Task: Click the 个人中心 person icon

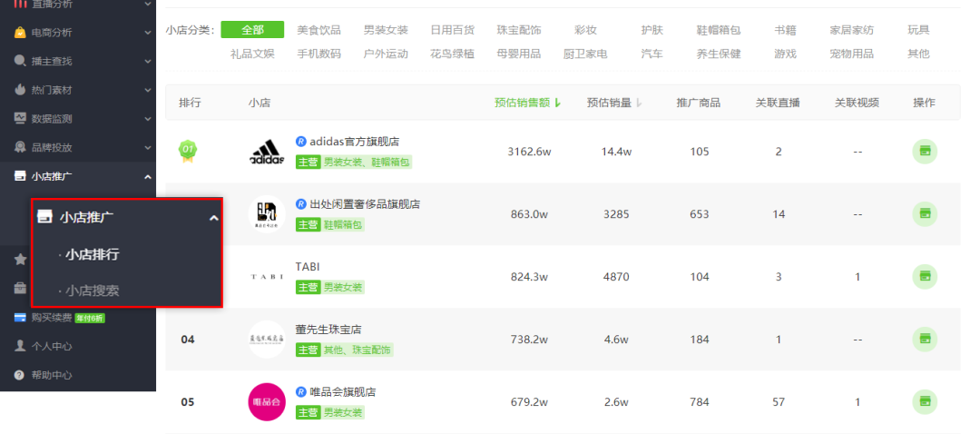Action: click(20, 346)
